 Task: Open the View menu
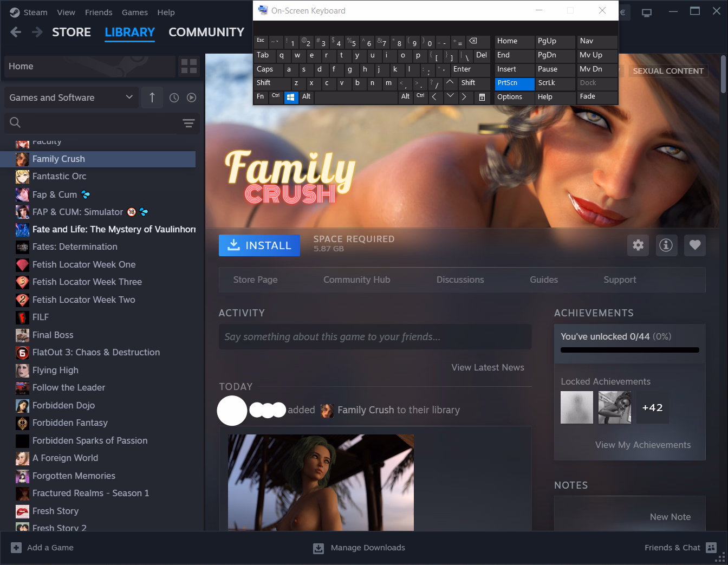click(66, 12)
